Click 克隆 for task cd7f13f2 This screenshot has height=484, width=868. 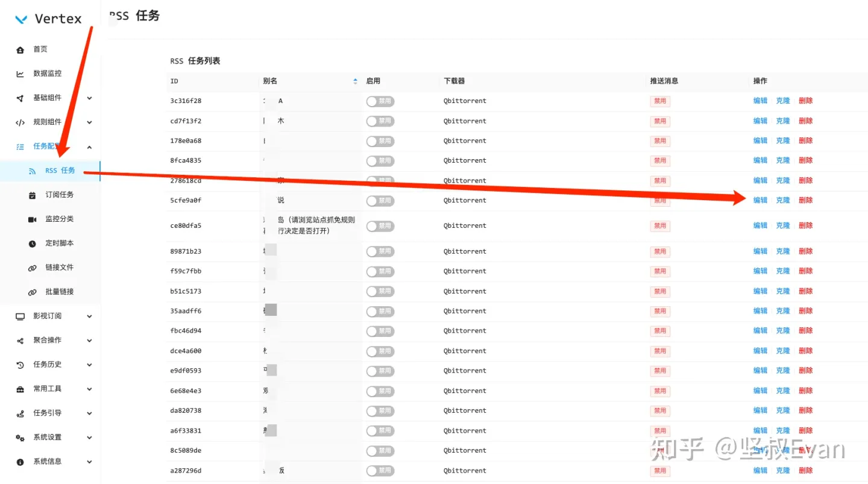click(783, 121)
